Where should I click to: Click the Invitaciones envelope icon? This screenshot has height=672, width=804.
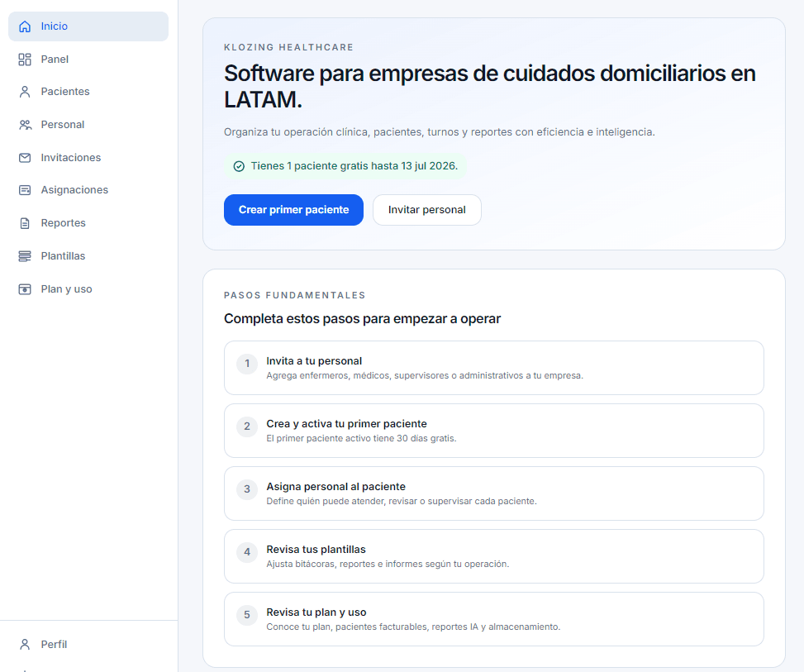[x=25, y=158]
